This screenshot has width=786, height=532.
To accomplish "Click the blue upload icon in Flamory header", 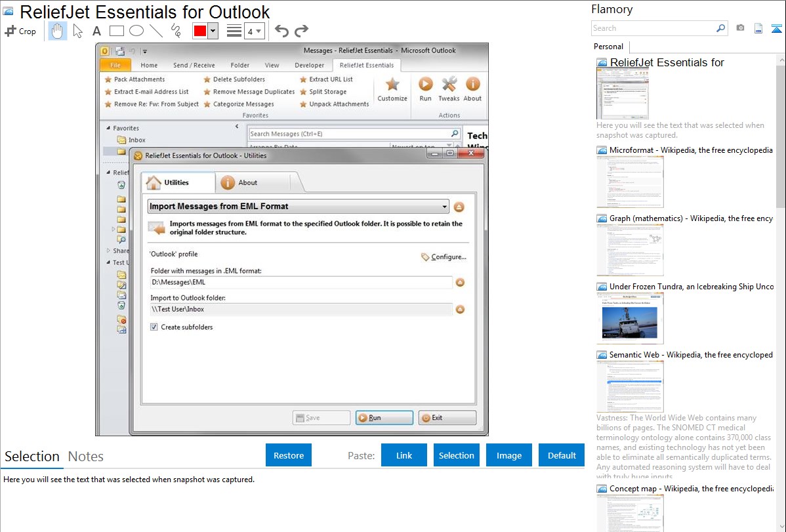I will click(776, 28).
